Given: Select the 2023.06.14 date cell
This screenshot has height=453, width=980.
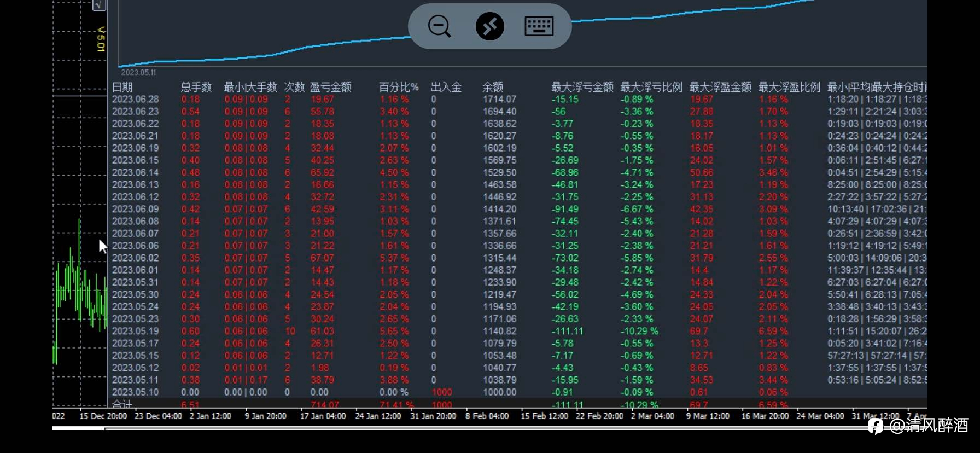Looking at the screenshot, I should [x=136, y=172].
